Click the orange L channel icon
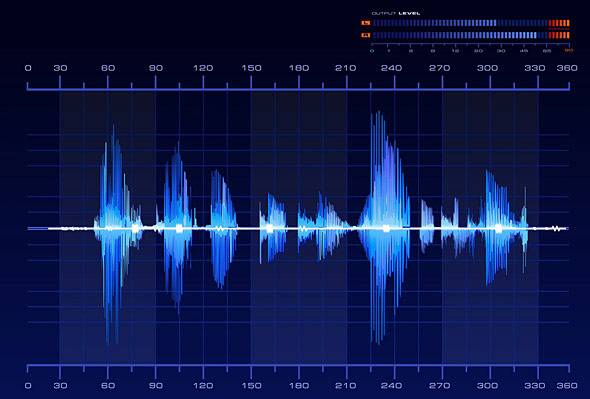The image size is (590, 399). pos(365,23)
